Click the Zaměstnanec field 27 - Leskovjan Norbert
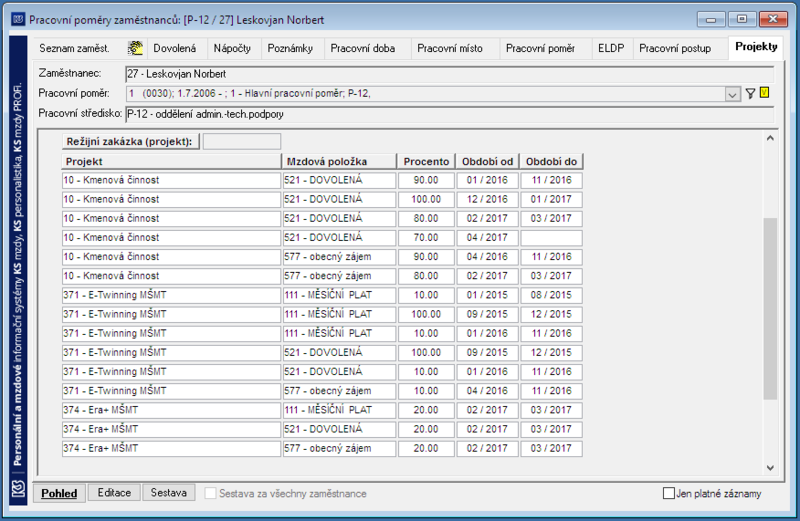The image size is (800, 521). (449, 74)
